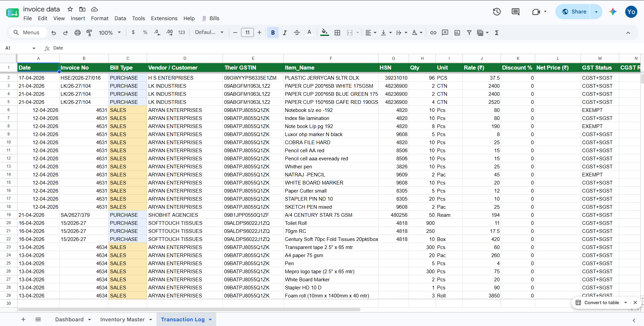Open Transaction Log tab menu arrow

click(x=210, y=320)
